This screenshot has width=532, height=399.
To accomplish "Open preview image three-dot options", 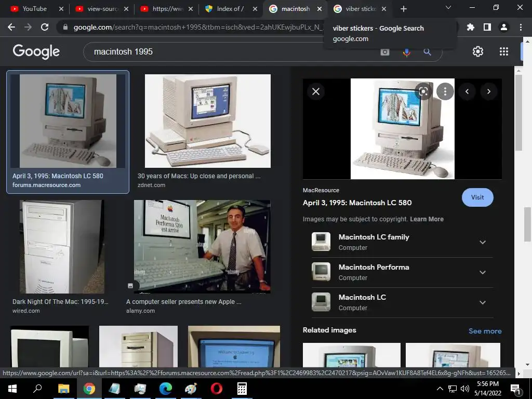I will coord(445,91).
